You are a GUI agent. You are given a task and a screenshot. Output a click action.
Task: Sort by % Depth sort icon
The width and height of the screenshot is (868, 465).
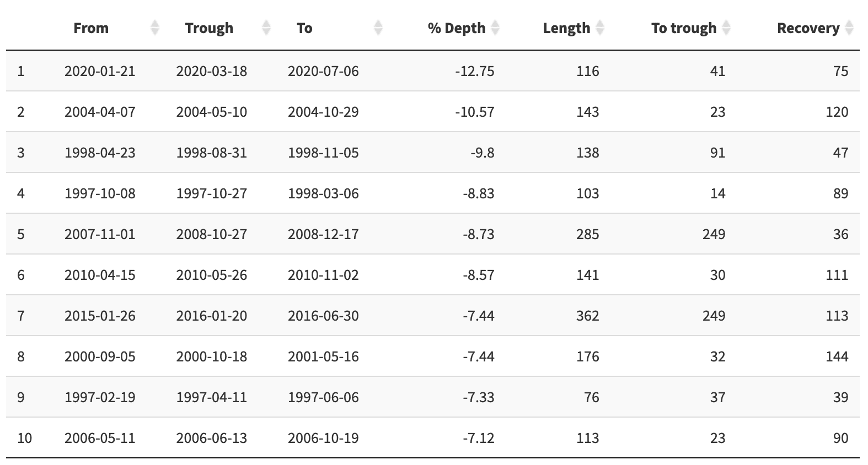click(x=495, y=28)
